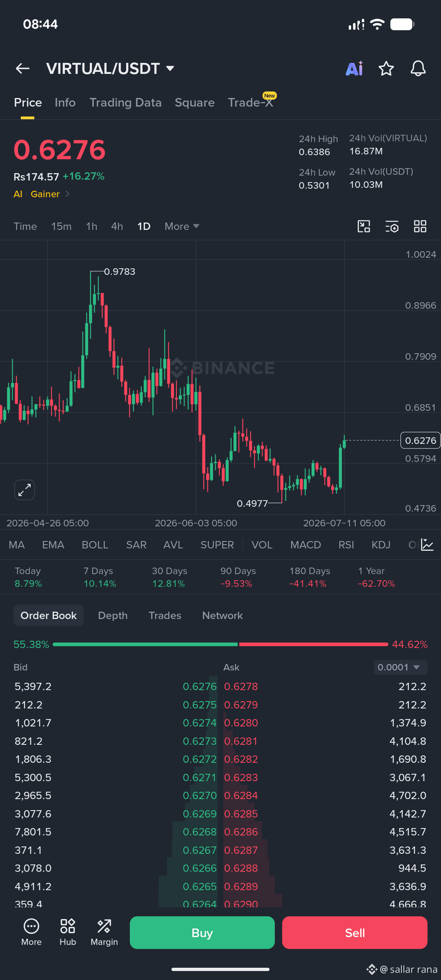The height and width of the screenshot is (980, 441).
Task: Tap the 7 Days 10.14% performance
Action: point(100,577)
